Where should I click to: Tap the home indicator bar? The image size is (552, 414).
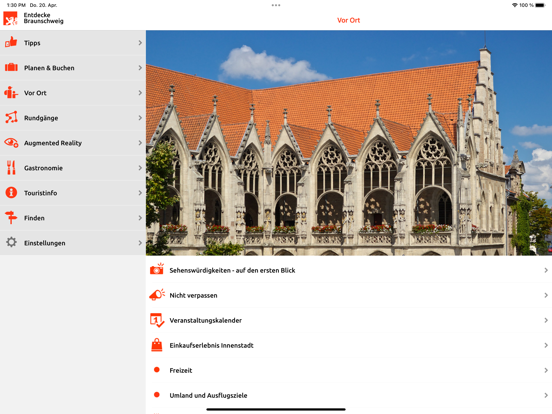tap(276, 409)
